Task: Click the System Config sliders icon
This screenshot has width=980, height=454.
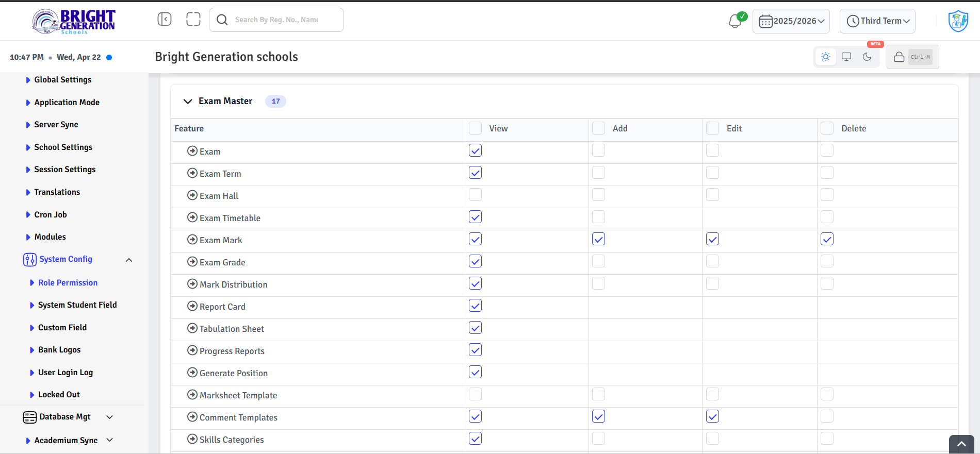Action: click(x=29, y=259)
